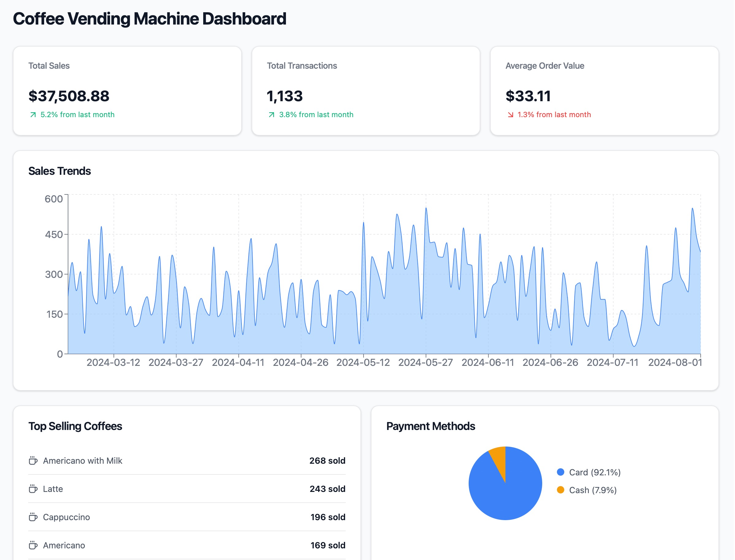Screen dimensions: 735x560
Task: Click the 2024-05-27 axis tick label
Action: point(425,363)
